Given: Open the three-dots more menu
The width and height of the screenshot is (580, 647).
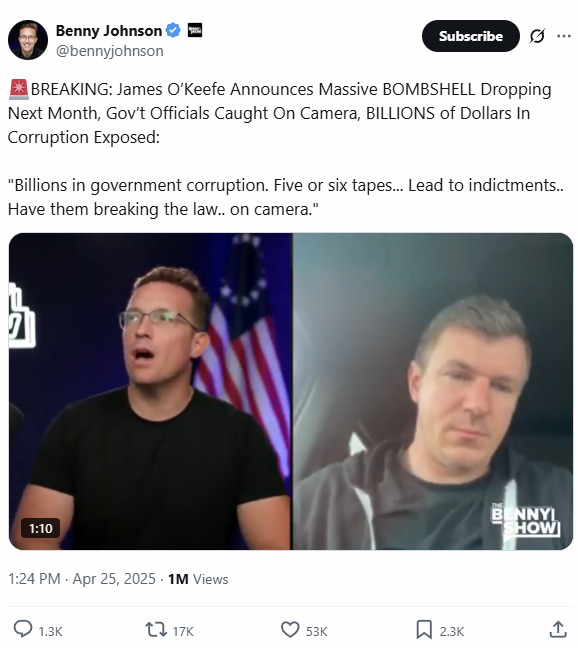Looking at the screenshot, I should click(564, 36).
